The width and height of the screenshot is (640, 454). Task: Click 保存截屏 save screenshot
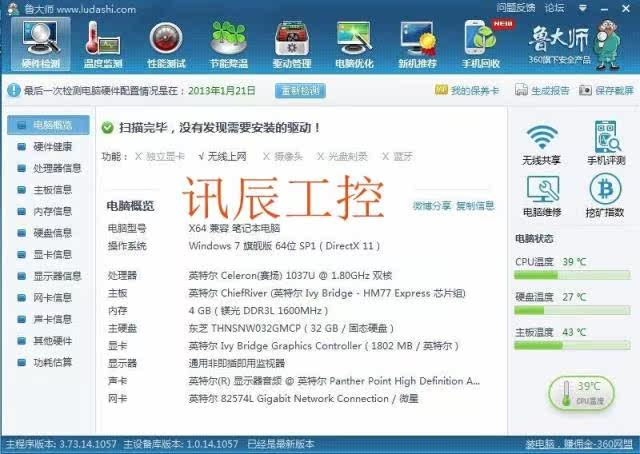click(607, 90)
